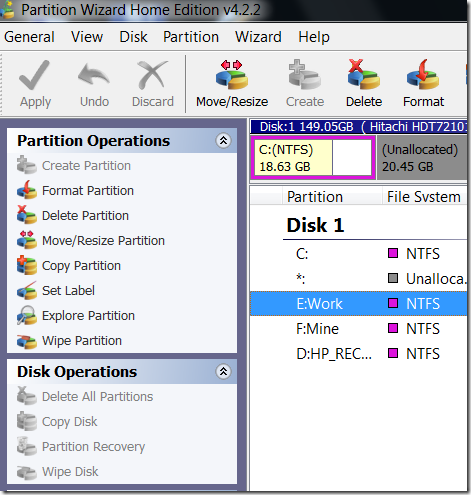The image size is (471, 495).
Task: Click the magenta swatch in C: row
Action: click(393, 253)
